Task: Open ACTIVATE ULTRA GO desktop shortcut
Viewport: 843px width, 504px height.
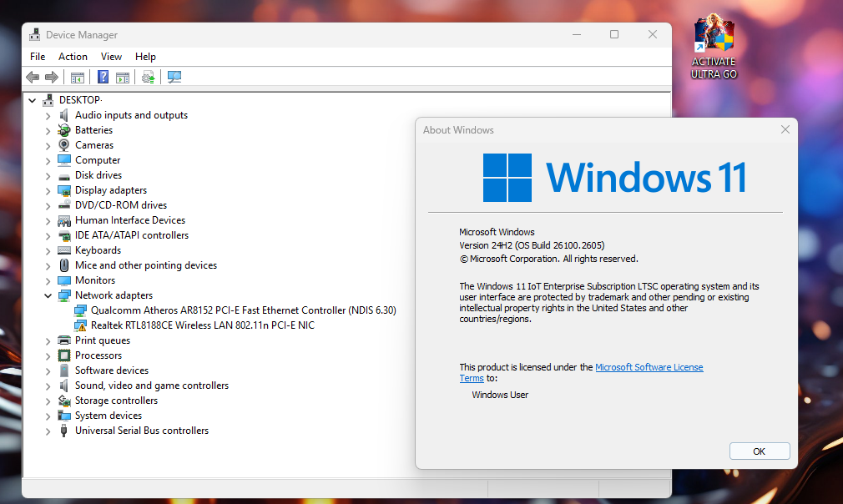Action: click(714, 47)
